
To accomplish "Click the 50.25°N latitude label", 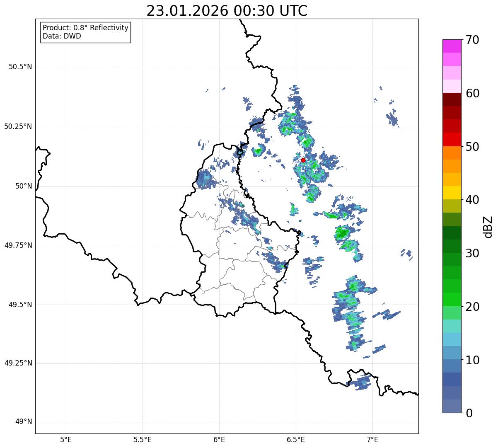I will [x=18, y=126].
